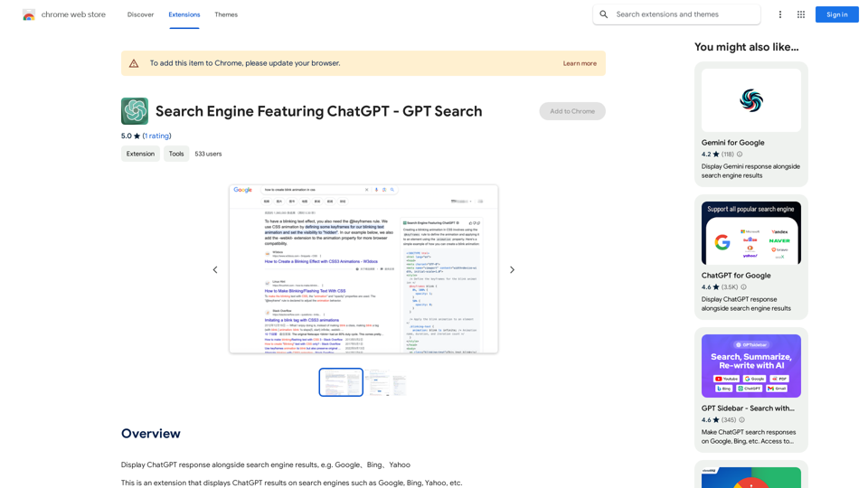Open the Discover tab

(141, 14)
